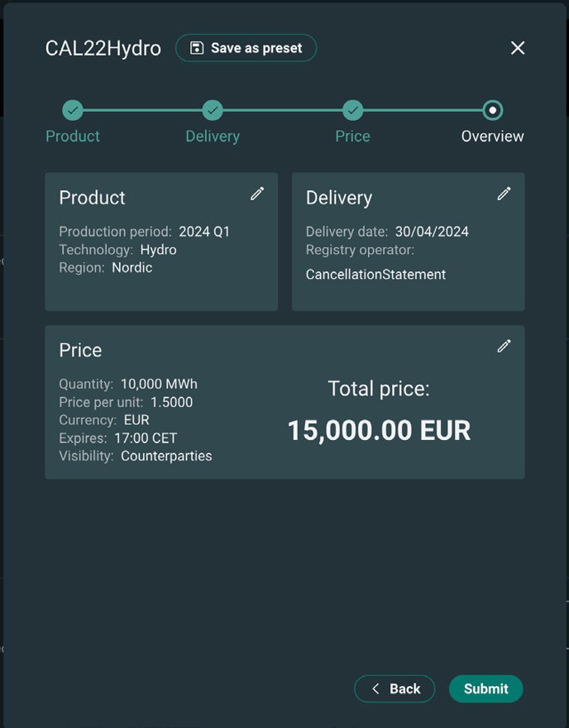The width and height of the screenshot is (569, 728).
Task: Switch to the Price step label
Action: [352, 136]
